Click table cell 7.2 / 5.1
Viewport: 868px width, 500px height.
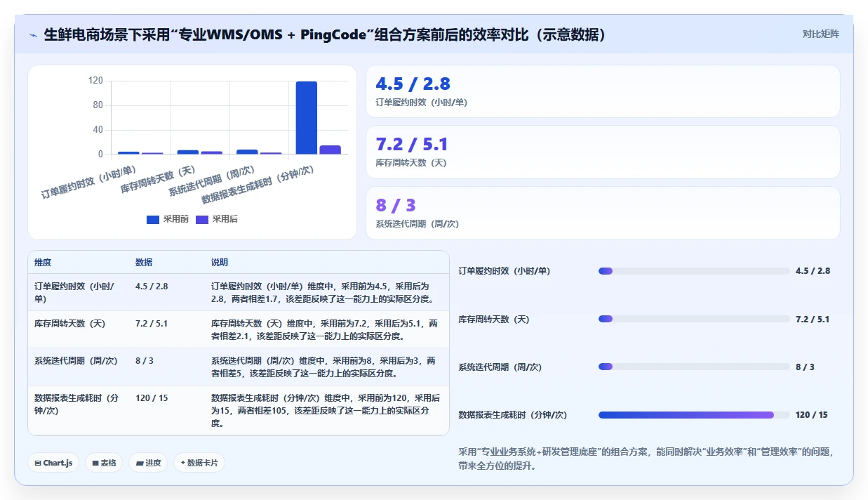[167, 329]
